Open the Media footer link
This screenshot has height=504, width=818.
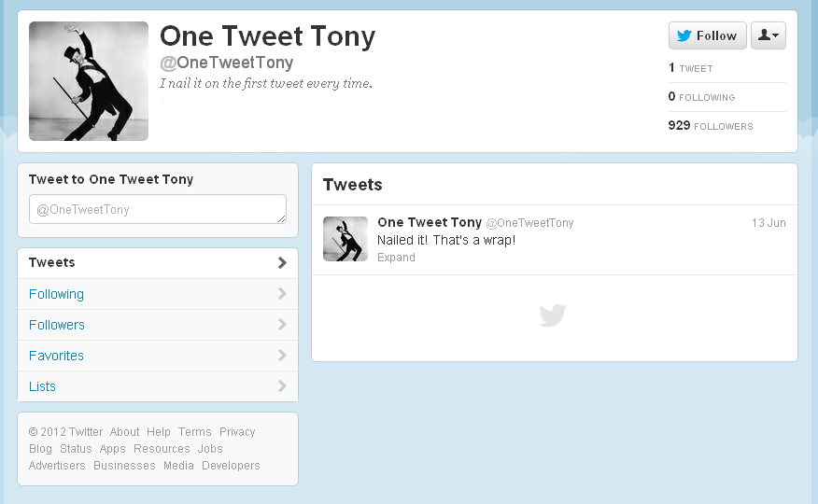point(178,466)
